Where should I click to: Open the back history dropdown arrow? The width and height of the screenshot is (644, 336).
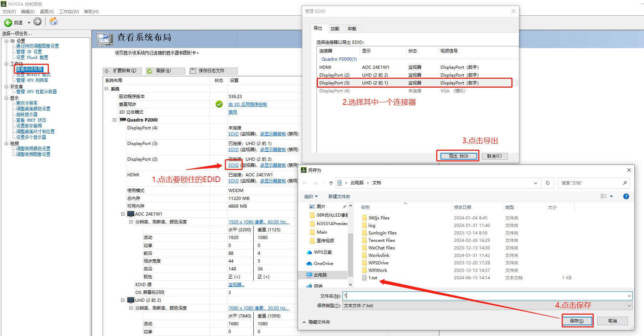29,23
